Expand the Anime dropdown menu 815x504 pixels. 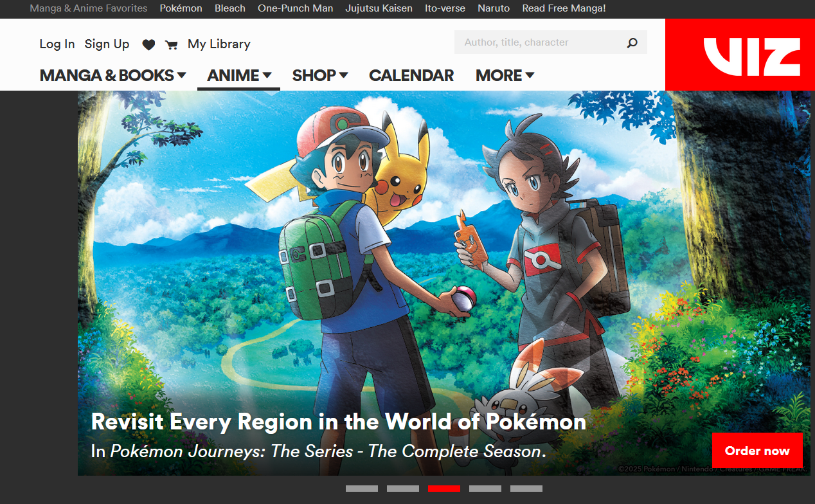[x=239, y=75]
